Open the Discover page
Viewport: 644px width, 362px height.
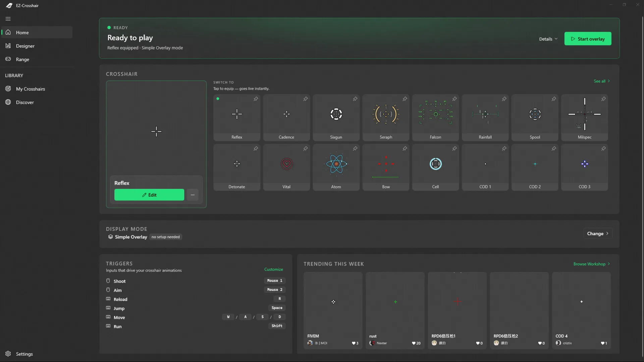(x=37, y=102)
